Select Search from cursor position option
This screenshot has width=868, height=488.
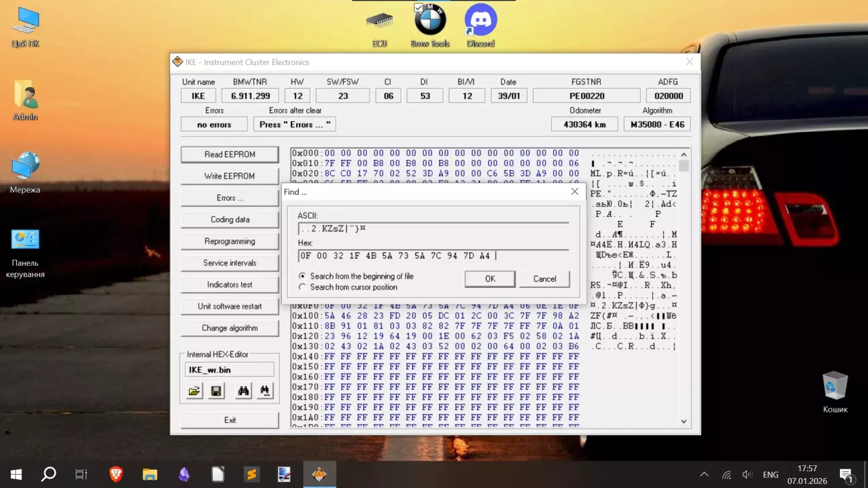tap(303, 287)
